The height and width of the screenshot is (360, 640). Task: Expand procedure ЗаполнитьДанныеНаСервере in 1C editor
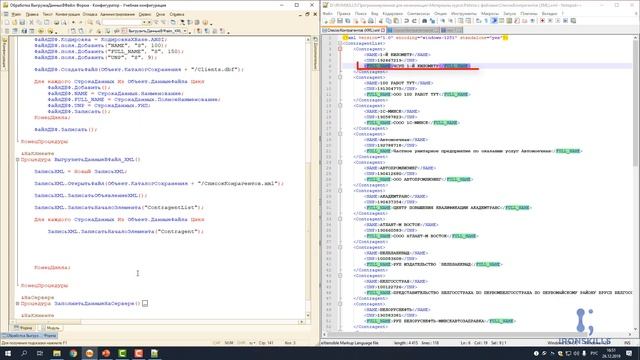coord(18,304)
